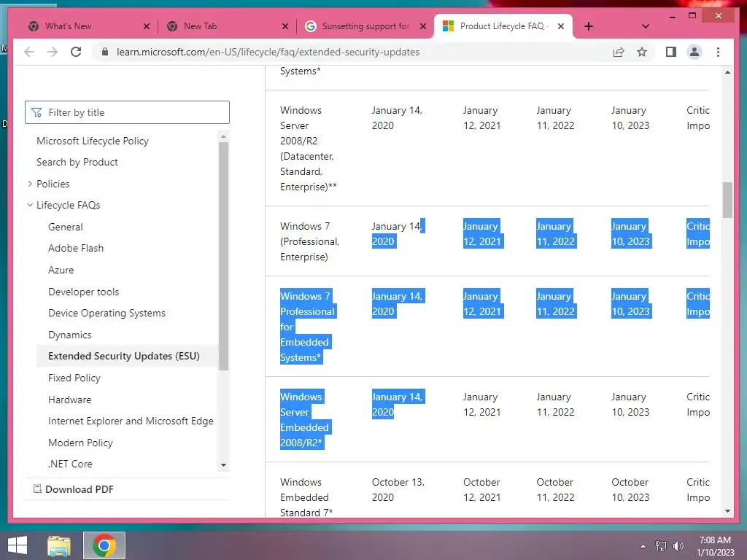
Task: Close the Product Lifecycle FAQ tab
Action: point(561,26)
